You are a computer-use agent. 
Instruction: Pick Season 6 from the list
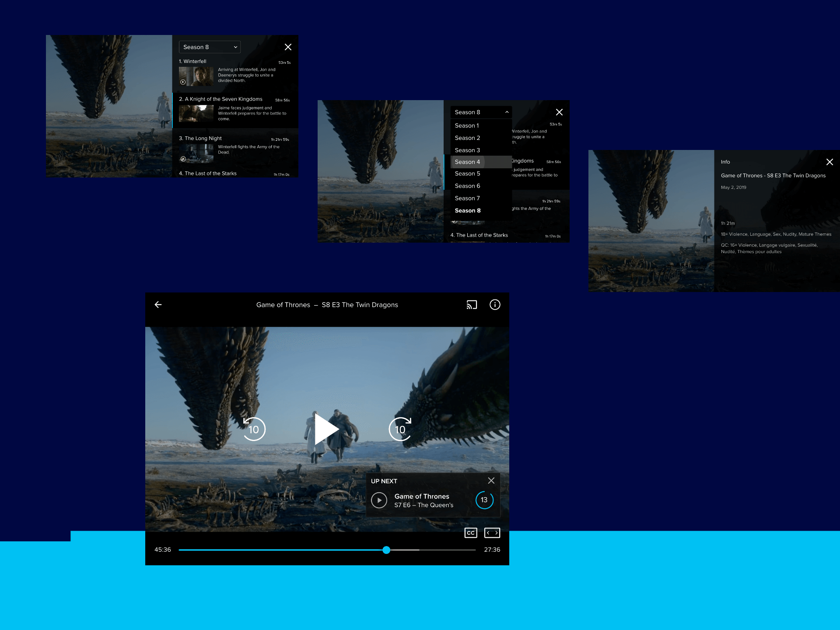point(467,186)
